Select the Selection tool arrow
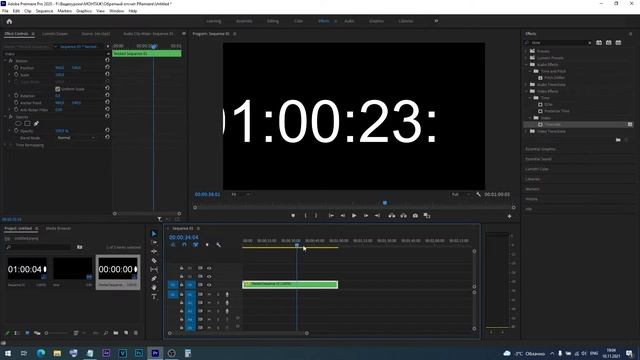The image size is (640, 360). (154, 233)
